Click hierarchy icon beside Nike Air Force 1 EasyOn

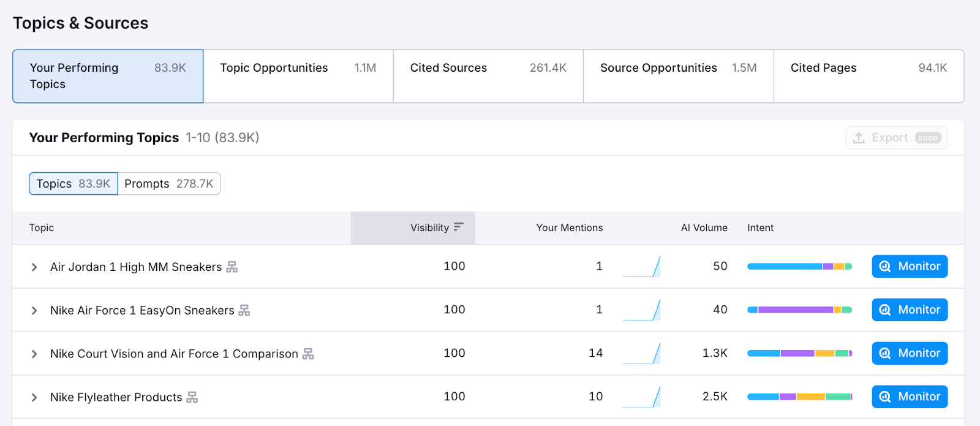pyautogui.click(x=244, y=311)
